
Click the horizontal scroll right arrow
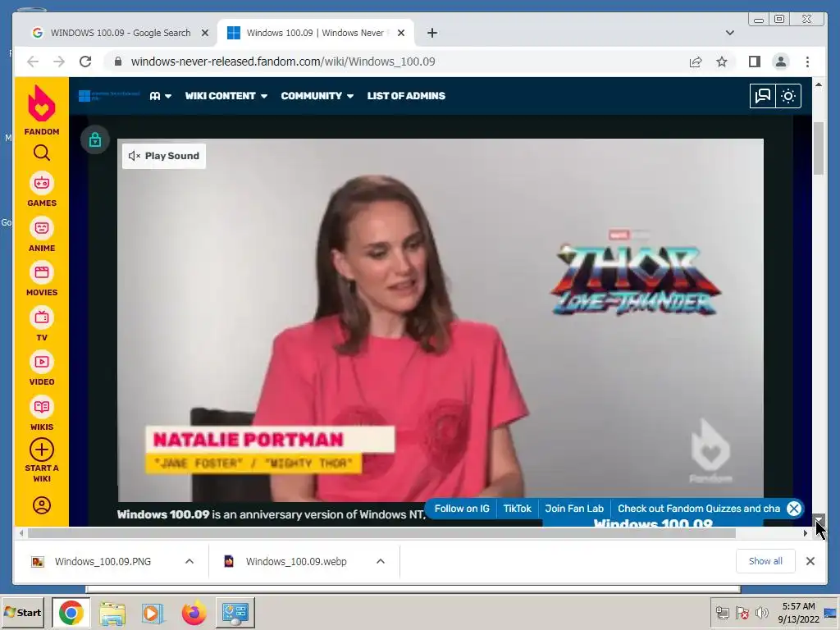(x=806, y=533)
